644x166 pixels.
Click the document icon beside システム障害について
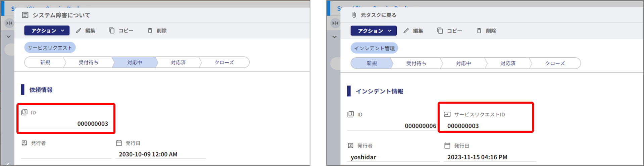(25, 15)
